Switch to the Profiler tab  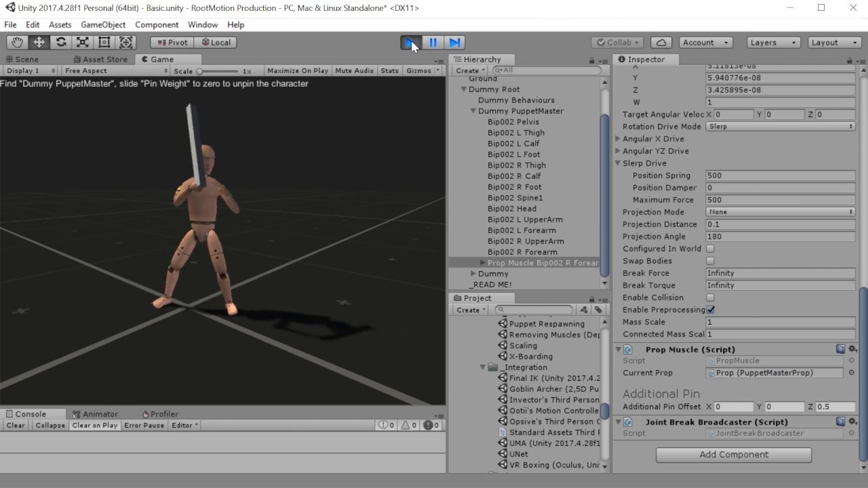pos(160,414)
